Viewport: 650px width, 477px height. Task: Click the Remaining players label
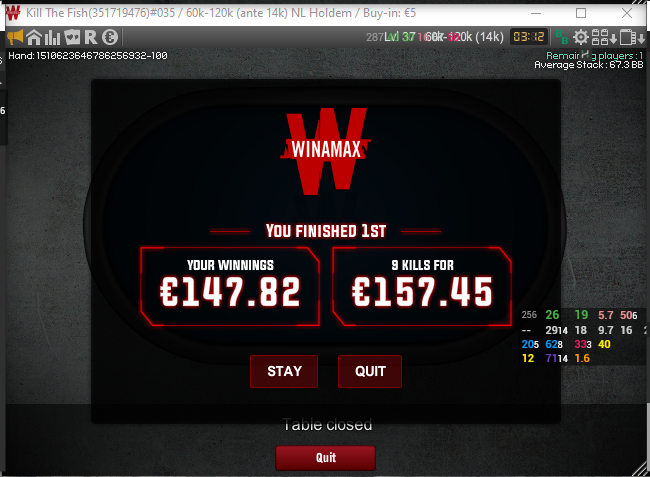[x=594, y=56]
